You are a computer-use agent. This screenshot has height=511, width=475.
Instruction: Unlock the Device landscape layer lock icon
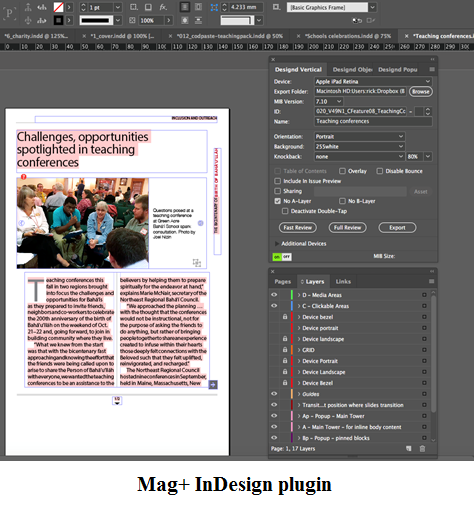pyautogui.click(x=285, y=339)
